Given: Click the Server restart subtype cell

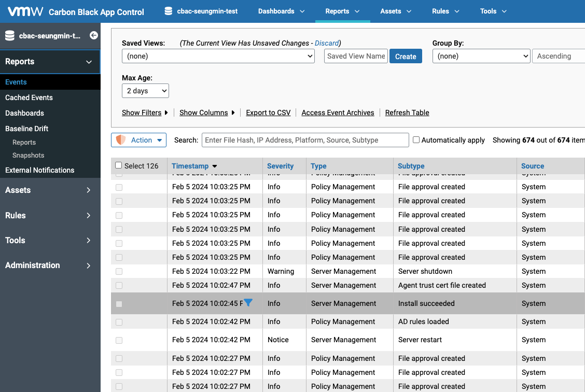Looking at the screenshot, I should 420,340.
